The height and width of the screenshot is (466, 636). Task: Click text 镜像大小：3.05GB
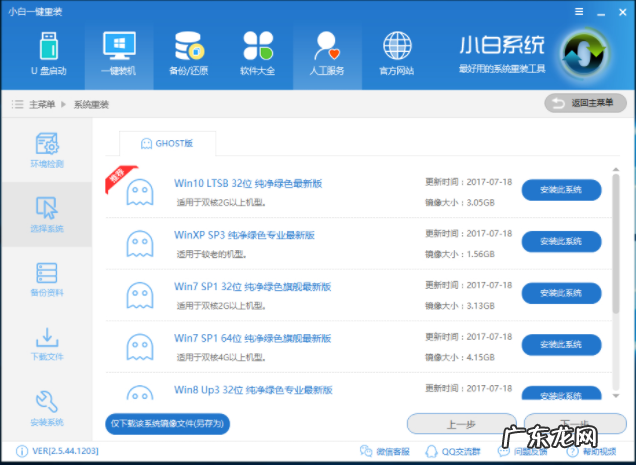tap(460, 202)
